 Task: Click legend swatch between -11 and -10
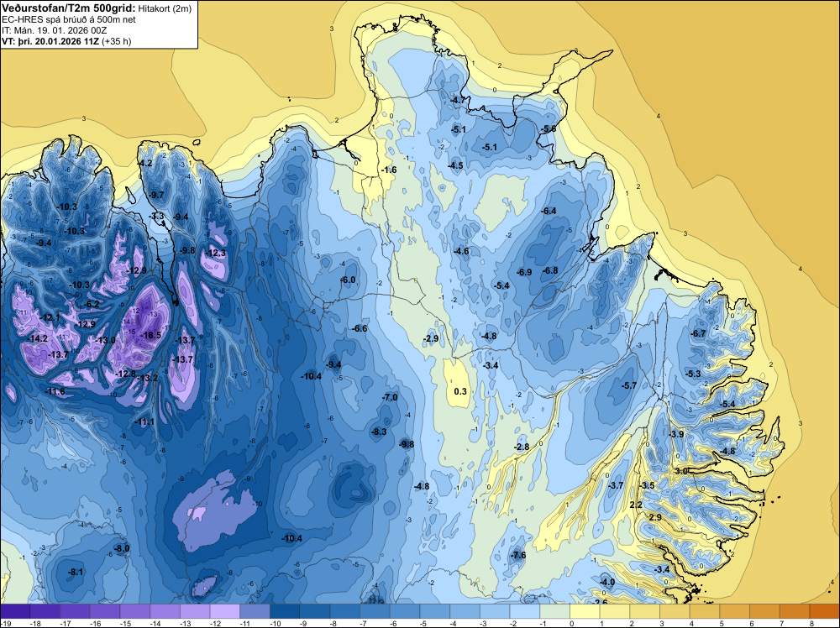point(255,610)
